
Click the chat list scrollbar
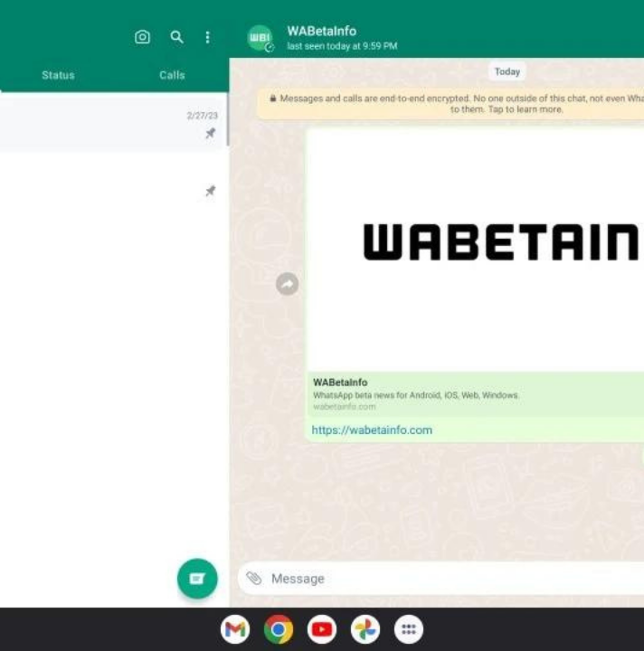pos(228,119)
